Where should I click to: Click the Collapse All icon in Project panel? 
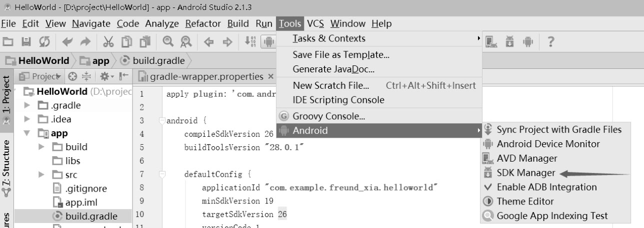pos(85,77)
